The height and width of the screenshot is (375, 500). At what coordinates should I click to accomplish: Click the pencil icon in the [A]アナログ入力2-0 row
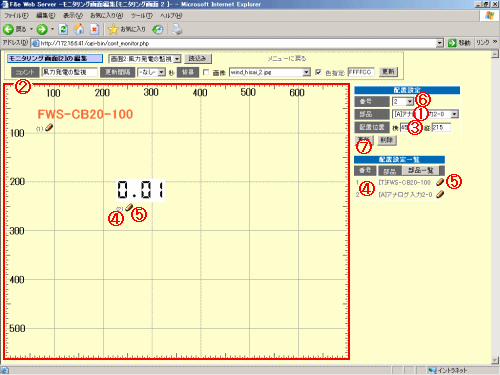(x=440, y=194)
